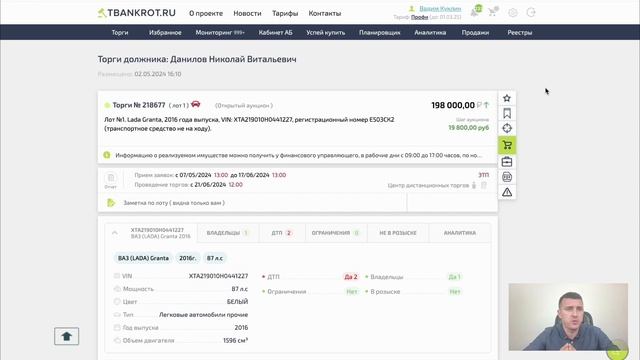Open the user profile avatar icon

pyautogui.click(x=411, y=9)
